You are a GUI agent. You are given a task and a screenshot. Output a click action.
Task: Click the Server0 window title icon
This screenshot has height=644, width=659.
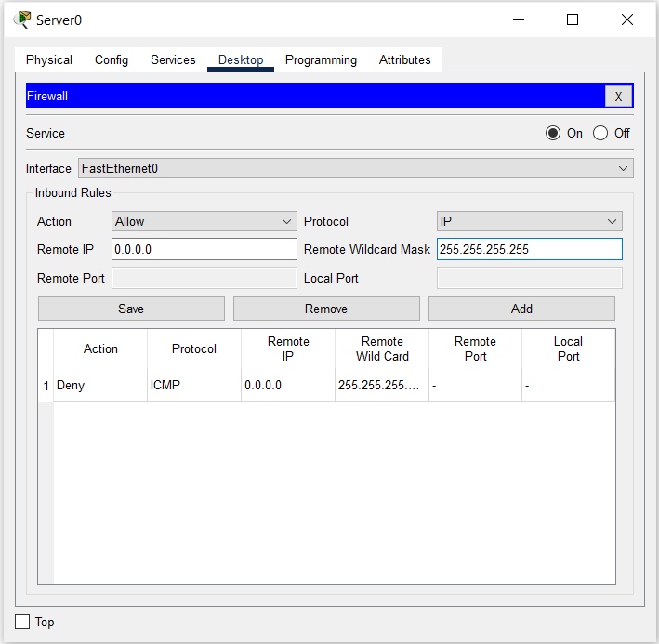pos(22,20)
